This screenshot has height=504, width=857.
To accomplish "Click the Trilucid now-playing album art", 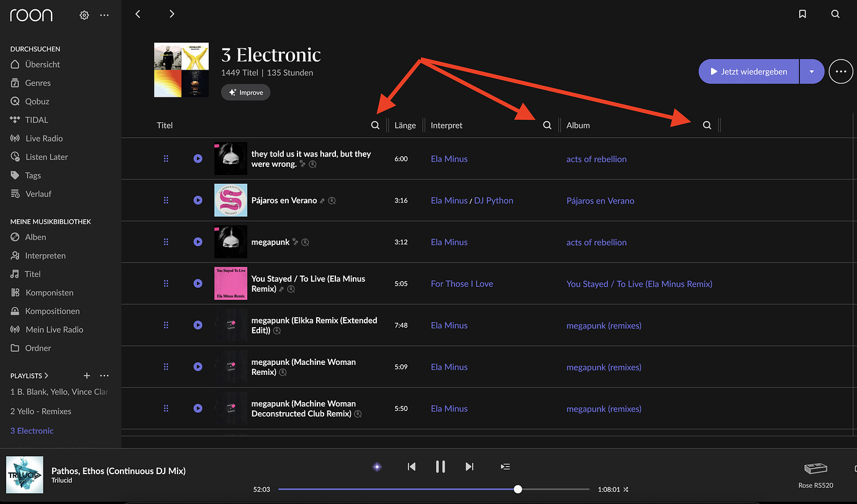I will click(25, 475).
